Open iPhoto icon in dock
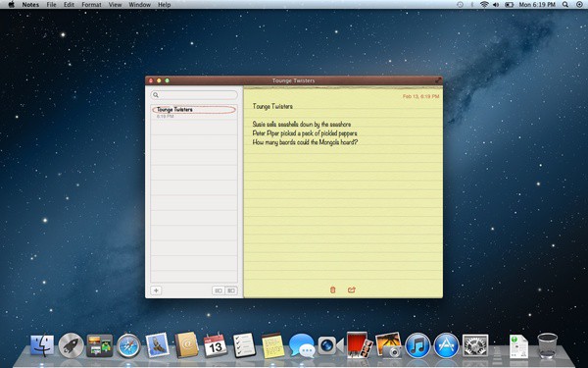The height and width of the screenshot is (368, 588). 388,344
